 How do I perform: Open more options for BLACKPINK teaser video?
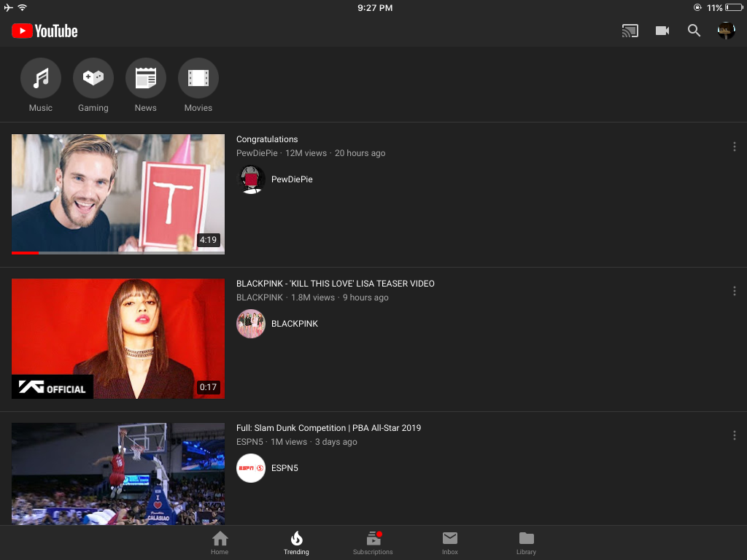click(734, 291)
